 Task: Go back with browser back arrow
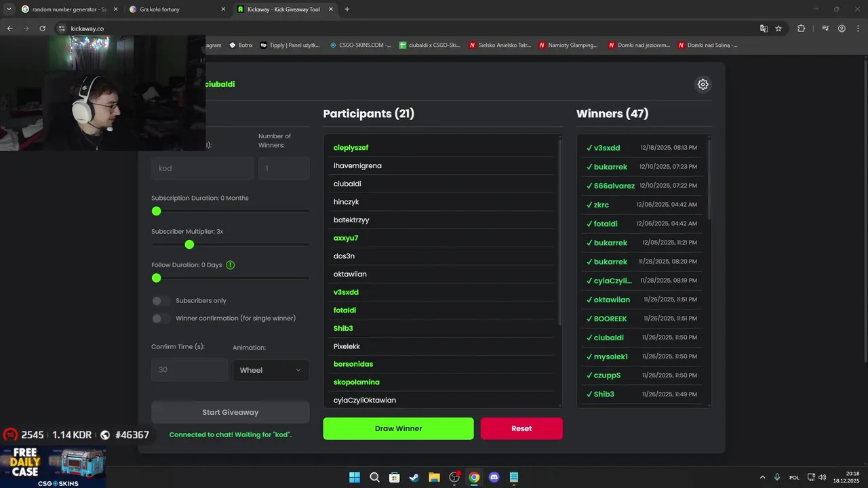tap(9, 28)
